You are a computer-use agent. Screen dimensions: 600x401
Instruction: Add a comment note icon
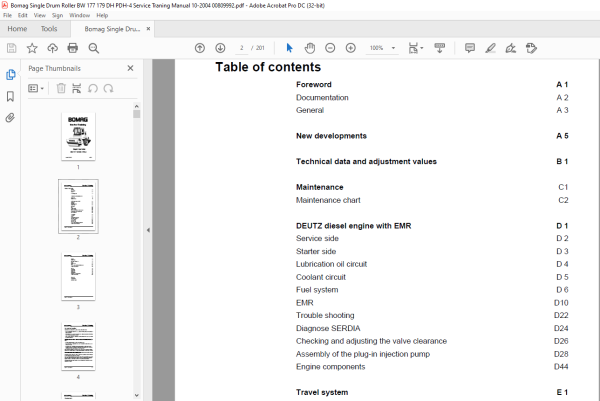point(470,48)
